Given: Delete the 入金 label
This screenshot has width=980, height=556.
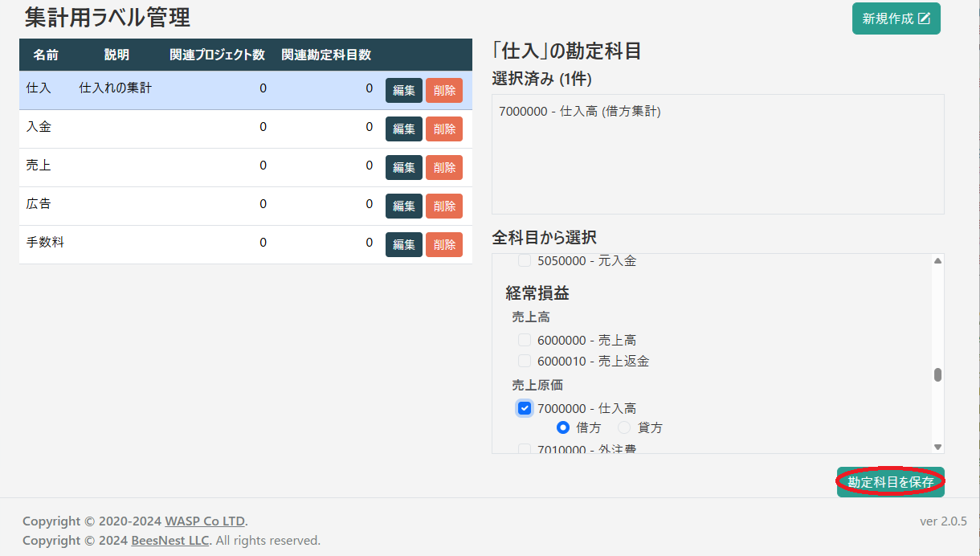Looking at the screenshot, I should click(444, 129).
